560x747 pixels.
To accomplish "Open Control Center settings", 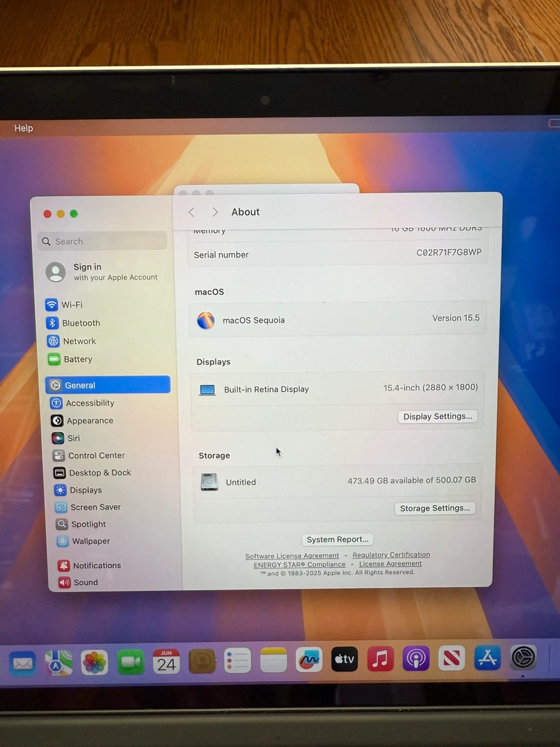I will coord(89,455).
